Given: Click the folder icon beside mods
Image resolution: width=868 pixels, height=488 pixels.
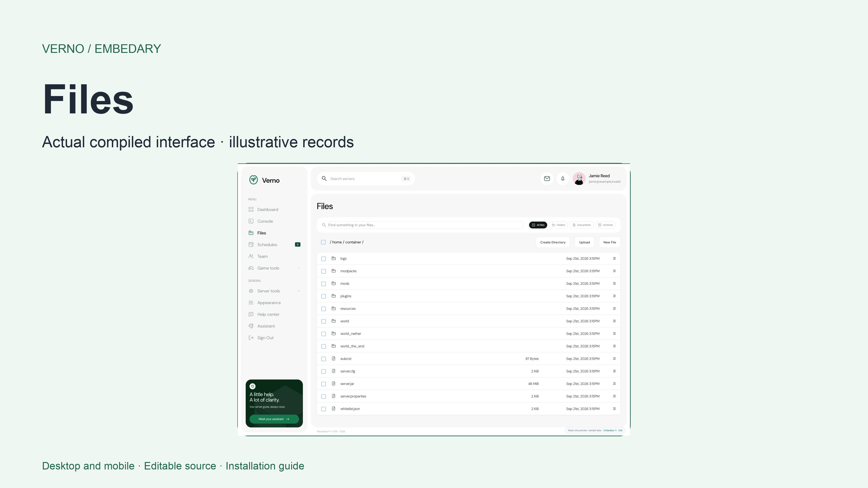Looking at the screenshot, I should (x=334, y=284).
